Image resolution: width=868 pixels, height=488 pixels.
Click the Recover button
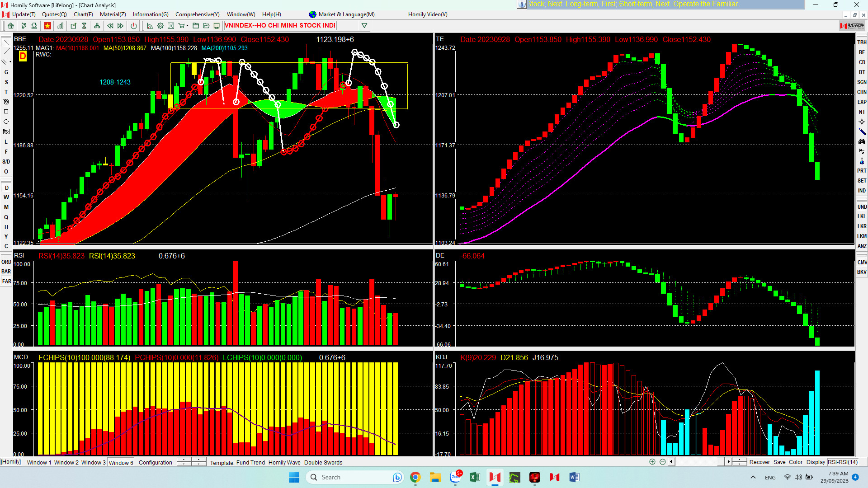(x=759, y=462)
